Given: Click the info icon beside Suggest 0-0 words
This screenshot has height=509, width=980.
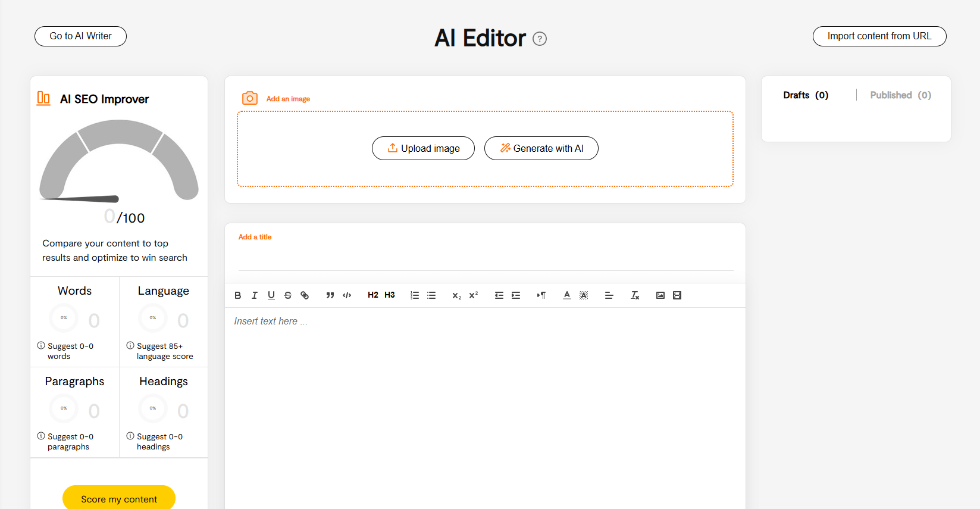Looking at the screenshot, I should coord(41,345).
